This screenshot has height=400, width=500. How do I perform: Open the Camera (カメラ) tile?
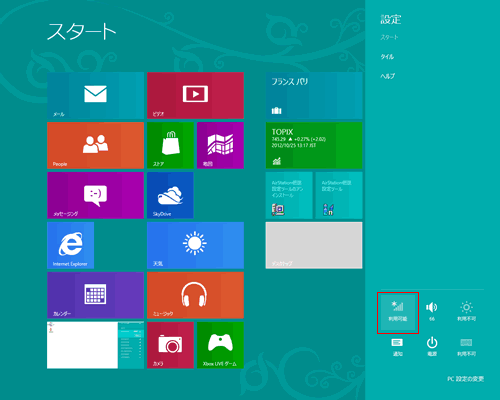(170, 345)
